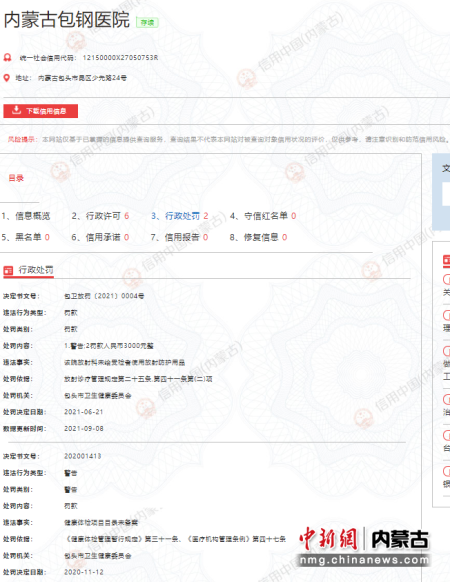Click the credit code icon beside 统一社会信用代码
Viewport: 450px width, 582px height.
tap(7, 58)
